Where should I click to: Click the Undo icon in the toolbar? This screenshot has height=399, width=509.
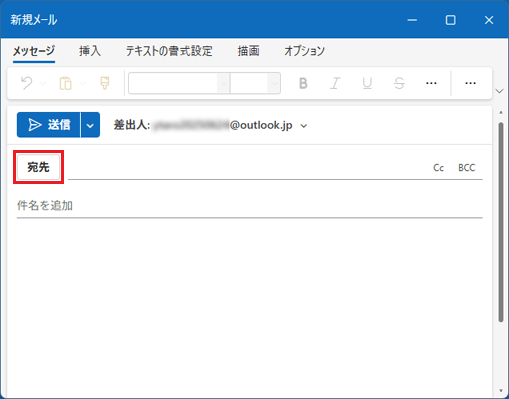[27, 83]
